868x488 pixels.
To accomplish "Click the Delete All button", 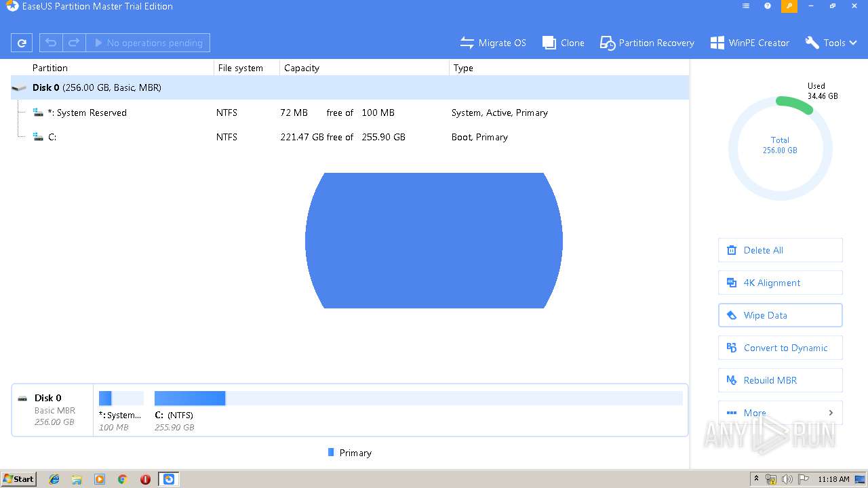I will pyautogui.click(x=781, y=250).
